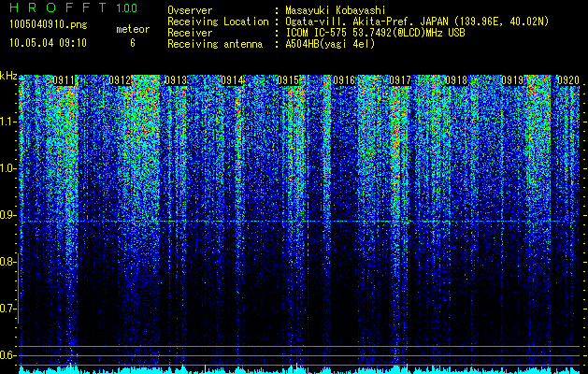Click the meteor count label

click(x=133, y=29)
